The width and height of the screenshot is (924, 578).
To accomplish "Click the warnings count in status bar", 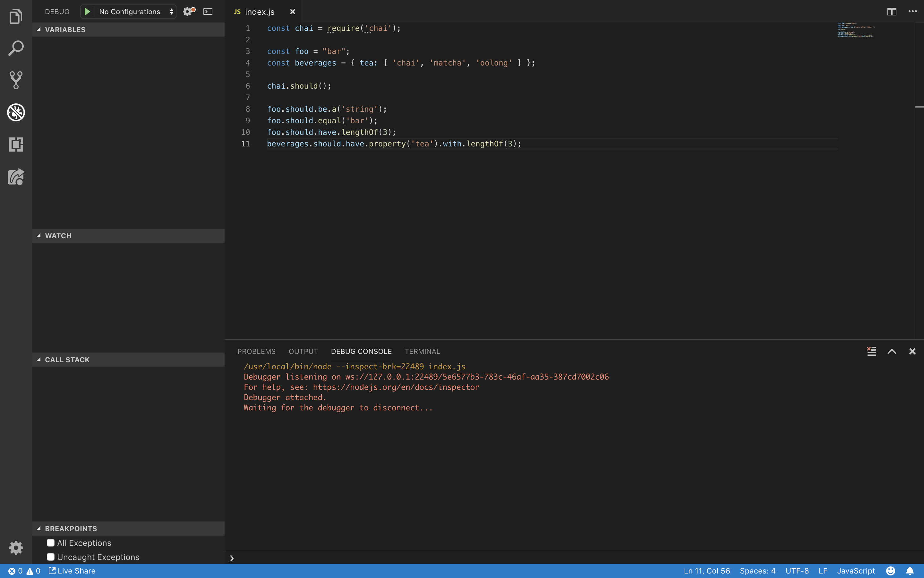I will 33,571.
